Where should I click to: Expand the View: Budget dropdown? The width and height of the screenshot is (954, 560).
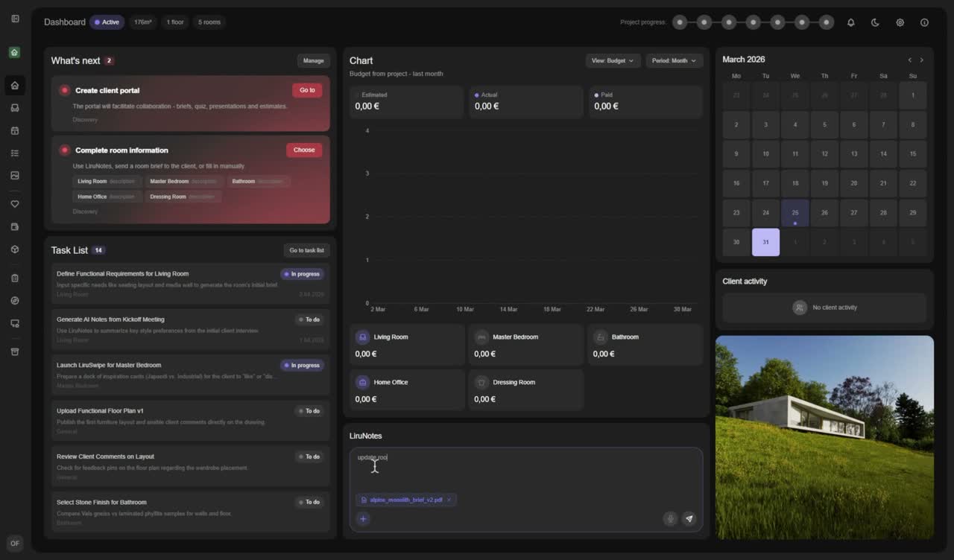(x=613, y=60)
